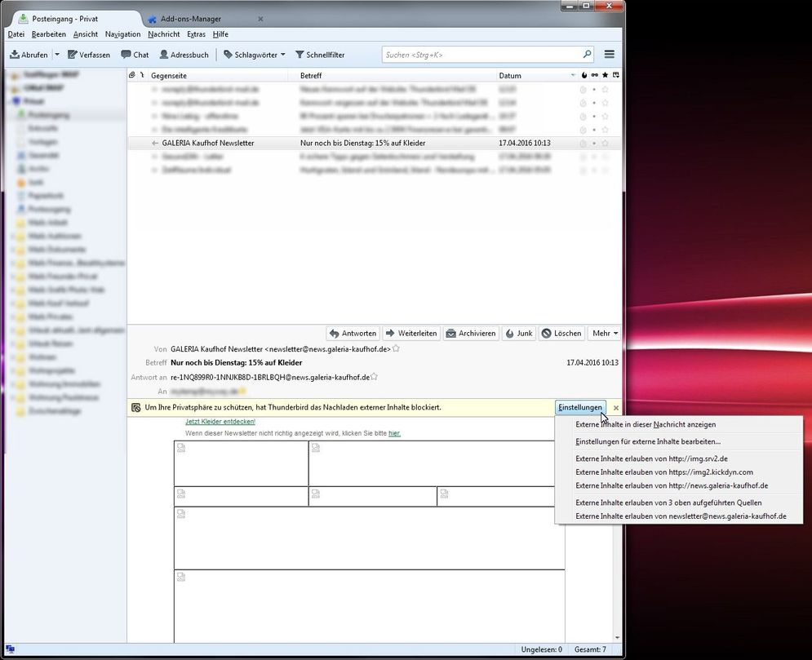This screenshot has height=660, width=812.
Task: Delete message with Löschen button
Action: [x=561, y=333]
